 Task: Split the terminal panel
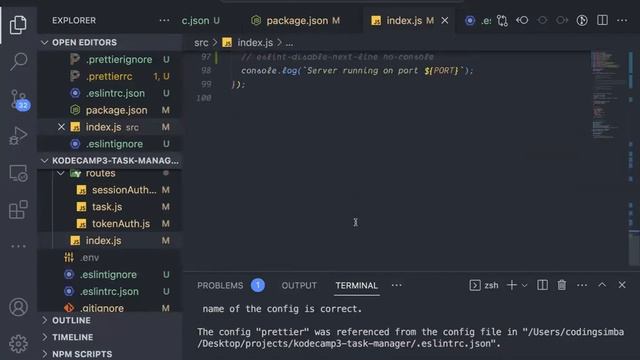pos(542,285)
